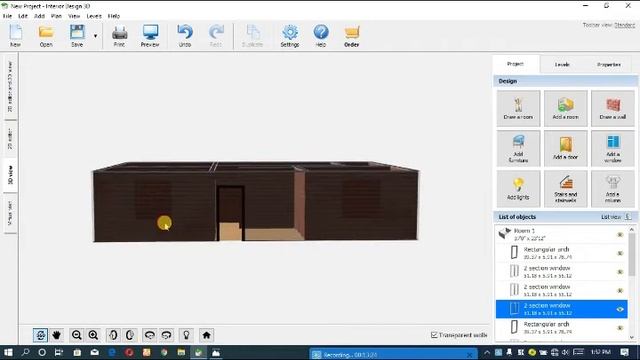Select the Room 1 list entry

[x=562, y=234]
